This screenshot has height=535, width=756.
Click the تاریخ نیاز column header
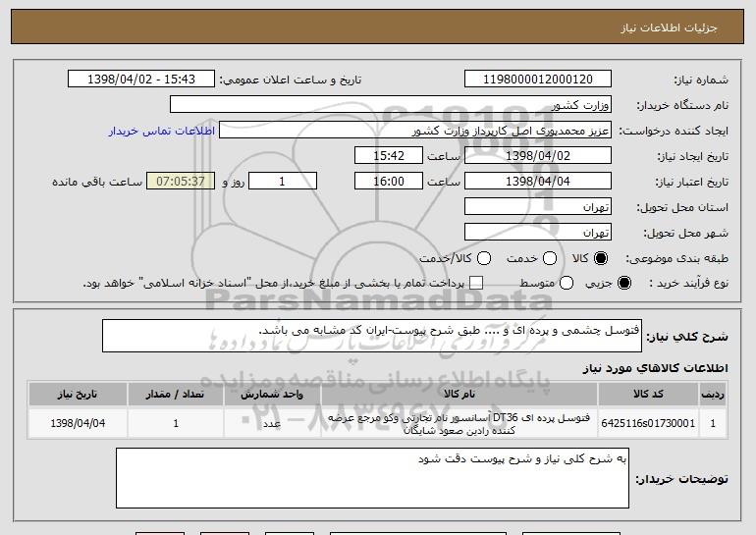tap(78, 395)
